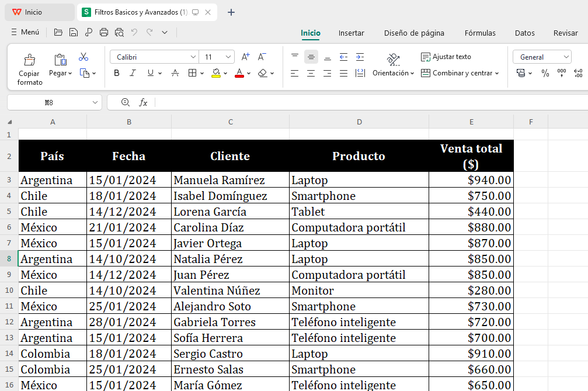Apply yellow fill color
The image size is (588, 391).
point(216,73)
